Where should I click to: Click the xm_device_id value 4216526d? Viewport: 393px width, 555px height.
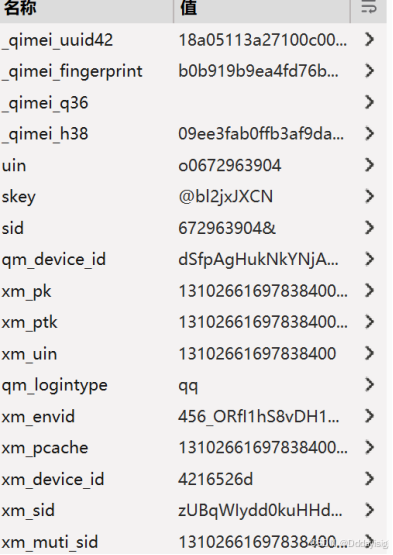[x=215, y=479]
